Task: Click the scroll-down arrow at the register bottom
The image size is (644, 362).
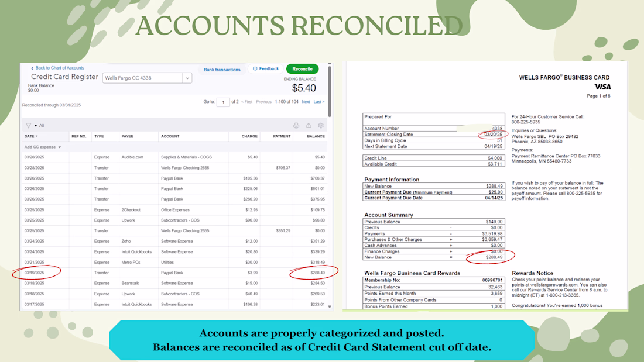Action: click(x=330, y=306)
